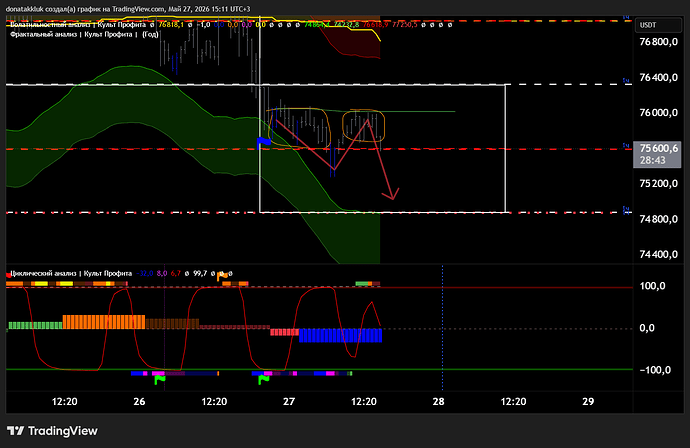Click the TradingView logo at bottom left
This screenshot has height=448, width=690.
pos(52,431)
